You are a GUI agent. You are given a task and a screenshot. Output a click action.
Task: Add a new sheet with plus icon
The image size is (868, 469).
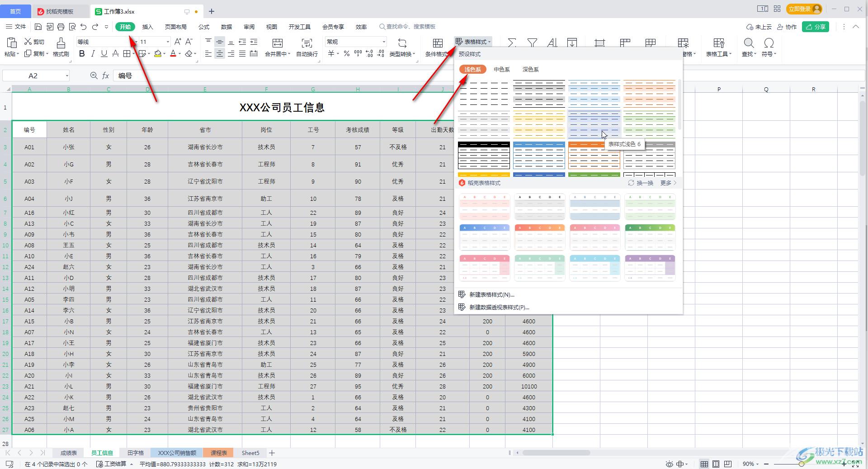[x=272, y=453]
